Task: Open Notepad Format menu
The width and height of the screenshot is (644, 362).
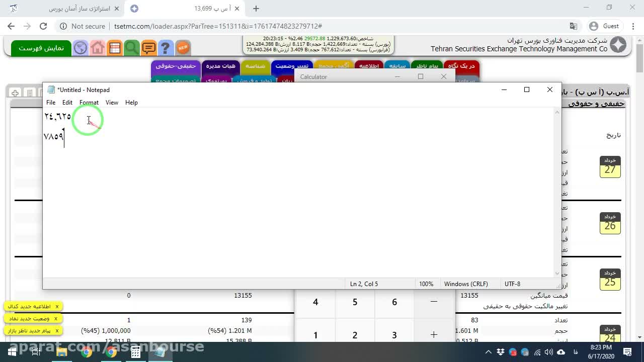Action: [89, 103]
